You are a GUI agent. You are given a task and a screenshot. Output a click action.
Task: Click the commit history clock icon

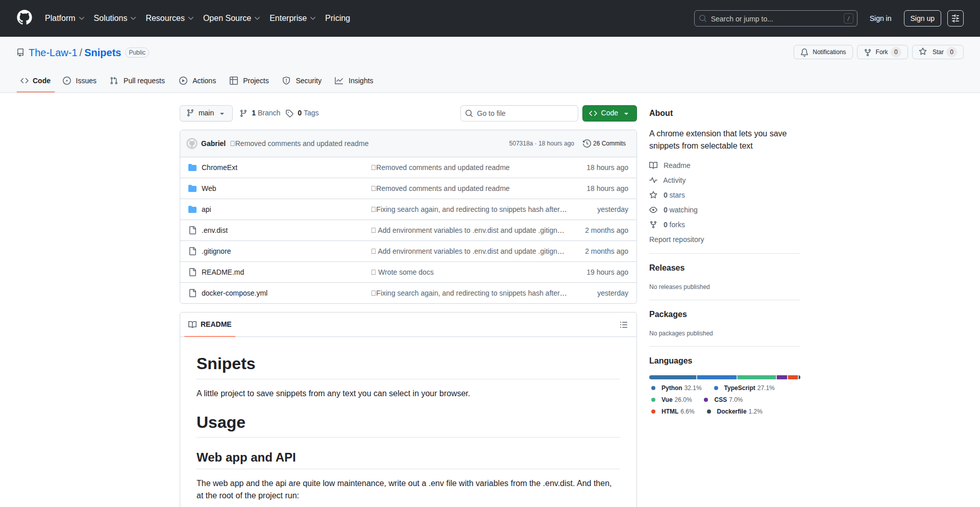586,143
